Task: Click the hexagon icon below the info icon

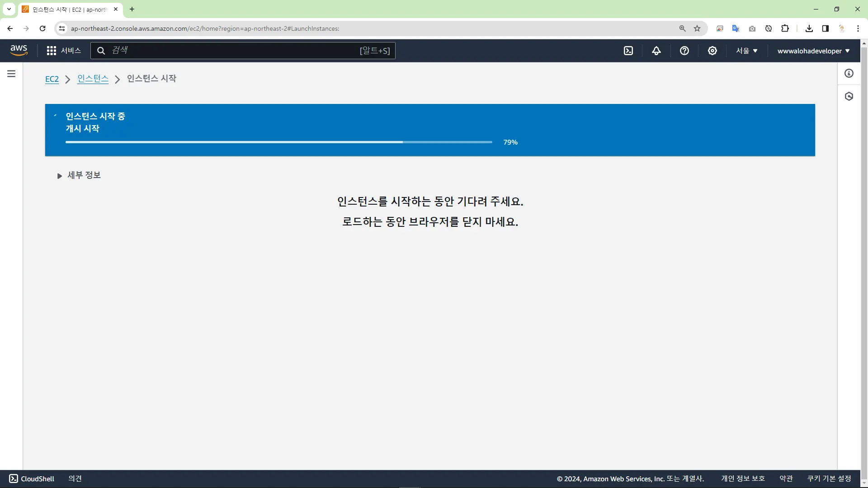Action: (x=849, y=96)
